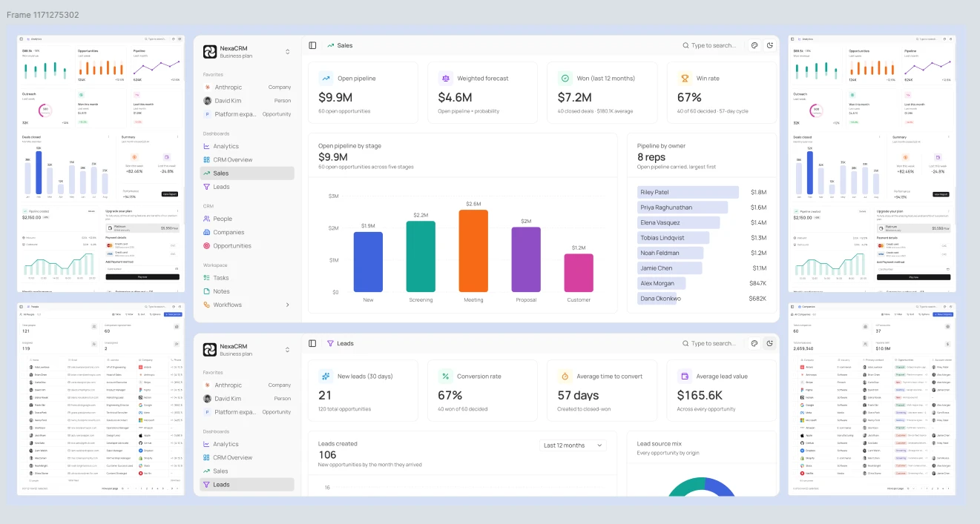Click the Open pipeline trend icon
This screenshot has height=524, width=980.
tap(326, 78)
